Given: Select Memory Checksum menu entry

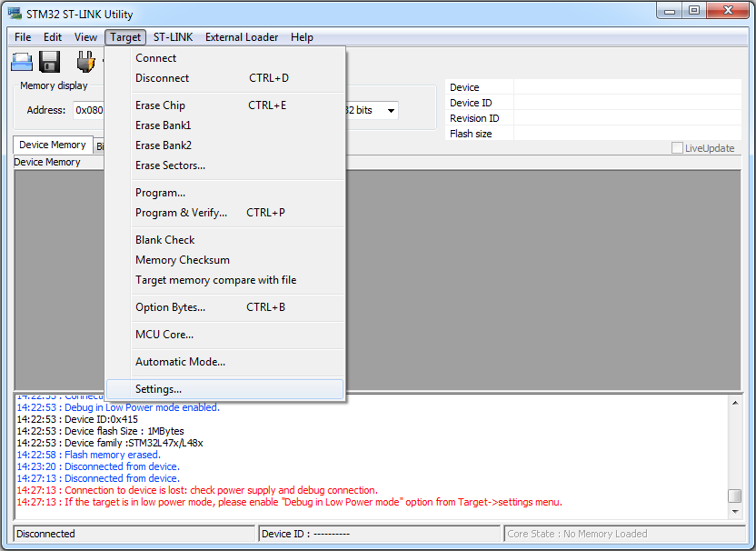Looking at the screenshot, I should click(x=224, y=260).
